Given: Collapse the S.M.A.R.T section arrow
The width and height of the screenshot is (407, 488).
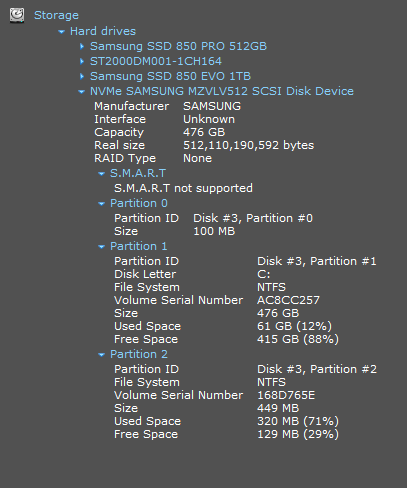Looking at the screenshot, I should coord(101,174).
